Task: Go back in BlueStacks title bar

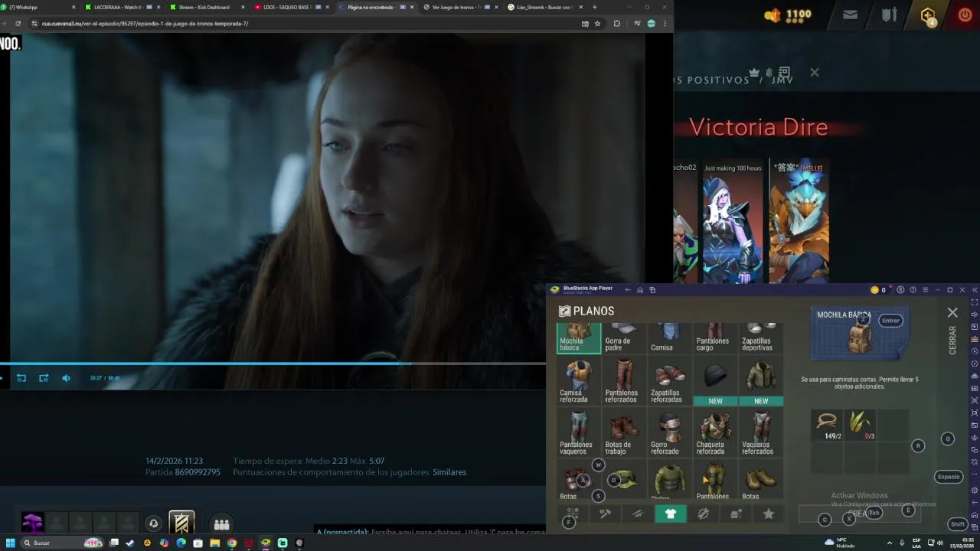Action: click(628, 290)
